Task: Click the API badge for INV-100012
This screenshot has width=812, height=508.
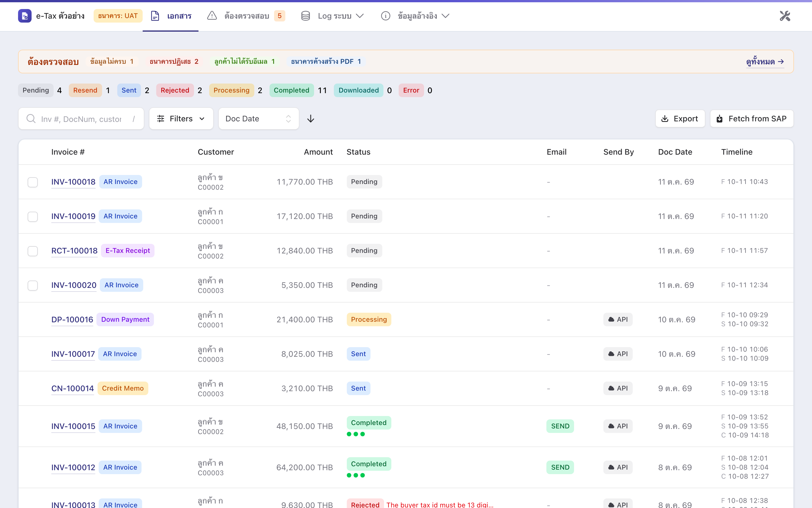Action: click(x=618, y=467)
